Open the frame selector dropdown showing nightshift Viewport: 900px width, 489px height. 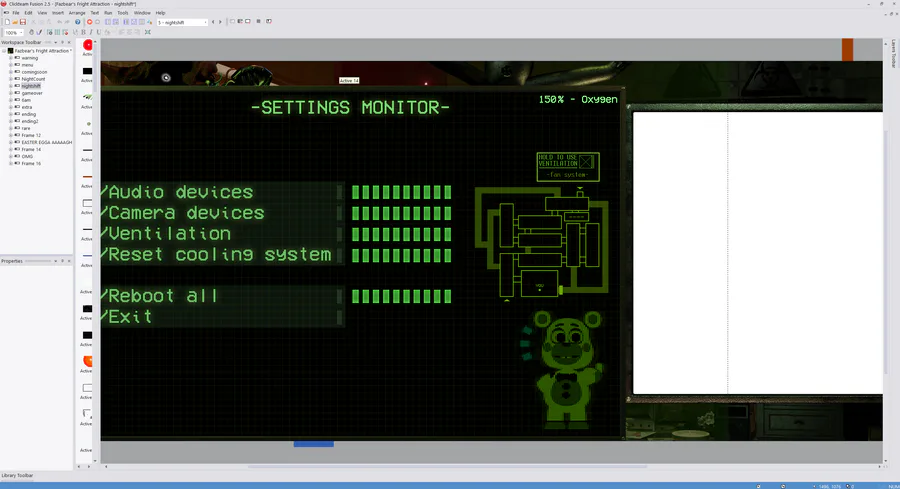point(182,22)
